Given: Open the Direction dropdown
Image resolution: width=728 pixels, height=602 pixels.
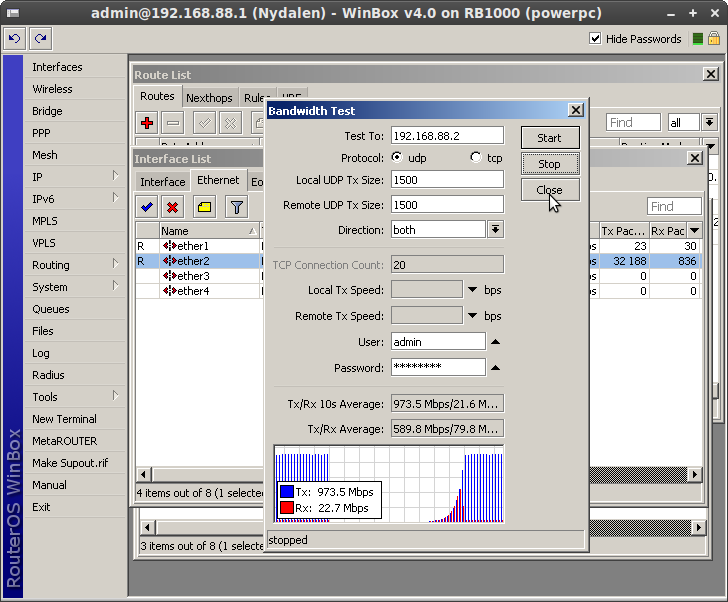Looking at the screenshot, I should click(x=495, y=230).
